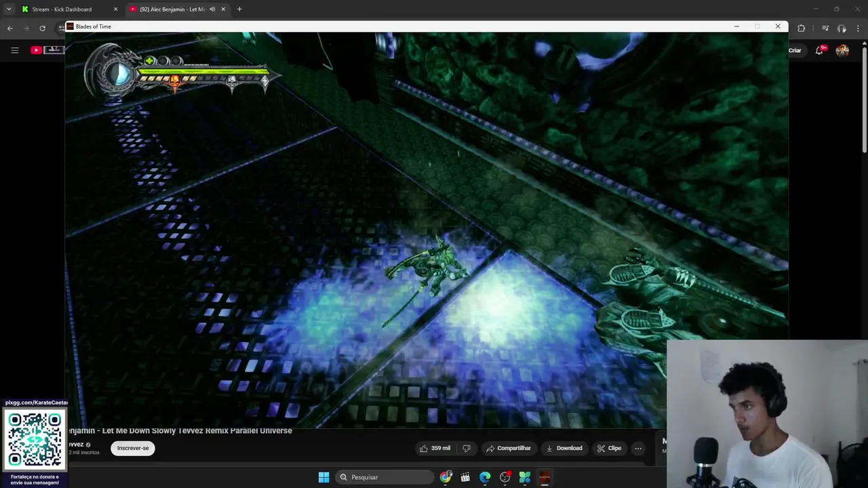Open the browser three-dot menu
This screenshot has height=488, width=868.
point(858,28)
